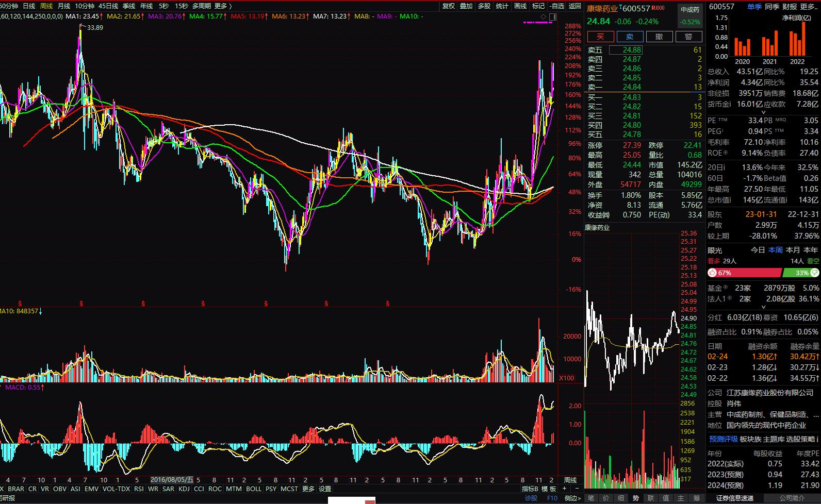Click the T marker before 600557
The image size is (821, 504).
(620, 7)
